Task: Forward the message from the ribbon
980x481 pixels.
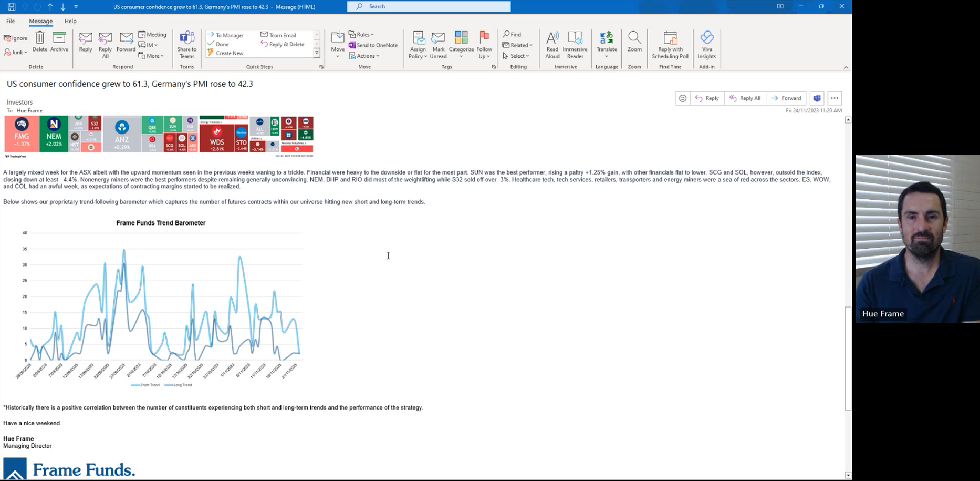Action: click(x=126, y=42)
